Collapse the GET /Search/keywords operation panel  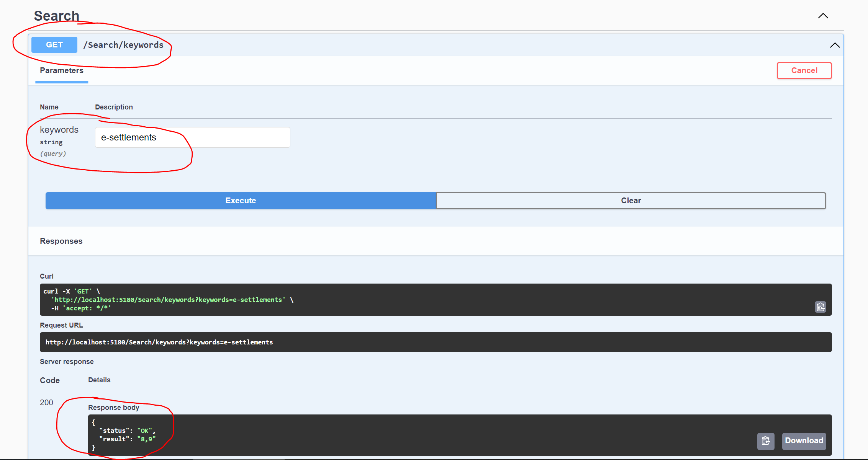835,45
